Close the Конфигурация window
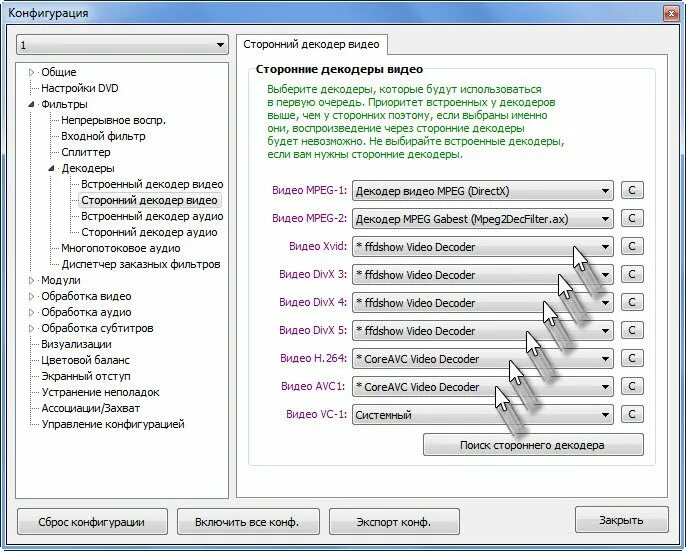The height and width of the screenshot is (551, 686). click(671, 14)
